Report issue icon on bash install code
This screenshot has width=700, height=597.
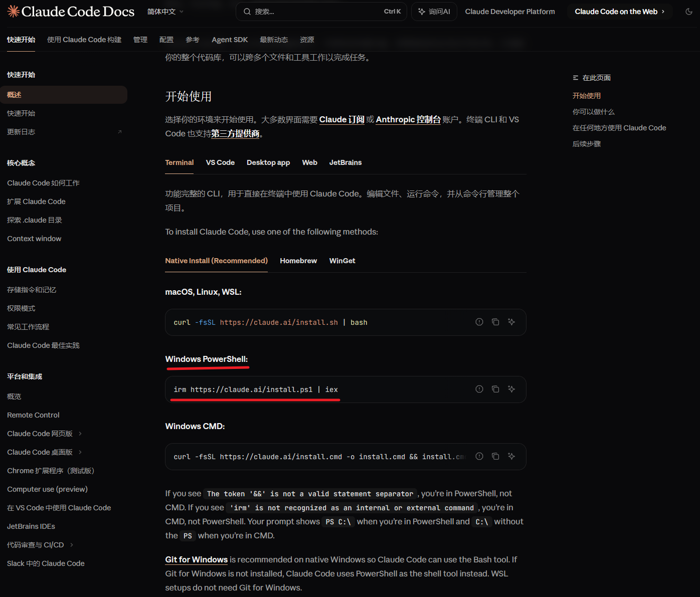[479, 322]
